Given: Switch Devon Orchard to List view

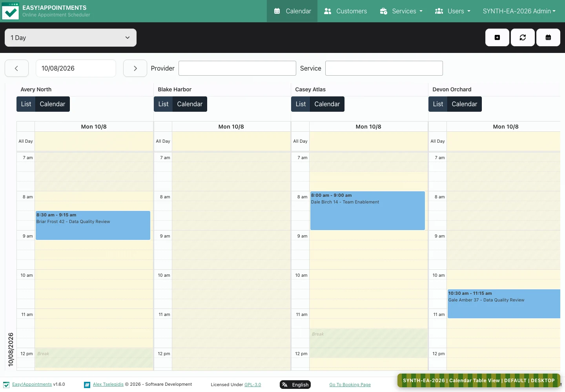Looking at the screenshot, I should coord(438,104).
